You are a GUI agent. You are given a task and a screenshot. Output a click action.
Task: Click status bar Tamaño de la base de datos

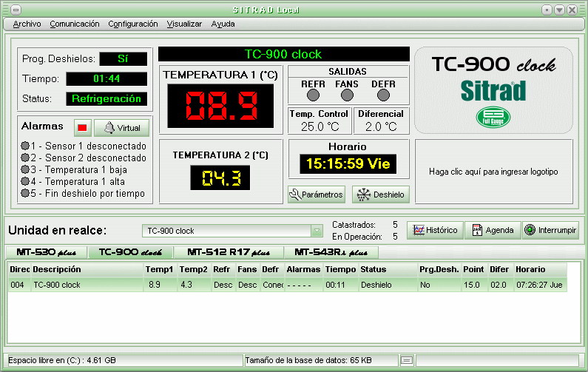[308, 360]
